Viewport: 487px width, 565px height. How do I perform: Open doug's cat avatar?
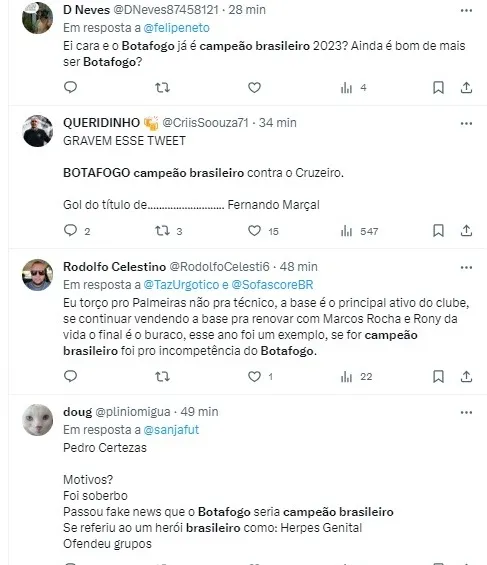click(37, 420)
